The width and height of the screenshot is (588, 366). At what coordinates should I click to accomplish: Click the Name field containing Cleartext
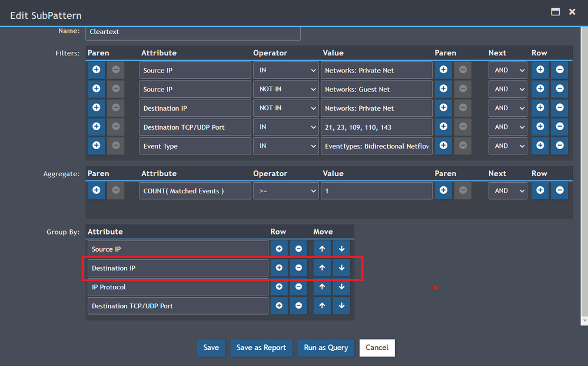click(193, 32)
